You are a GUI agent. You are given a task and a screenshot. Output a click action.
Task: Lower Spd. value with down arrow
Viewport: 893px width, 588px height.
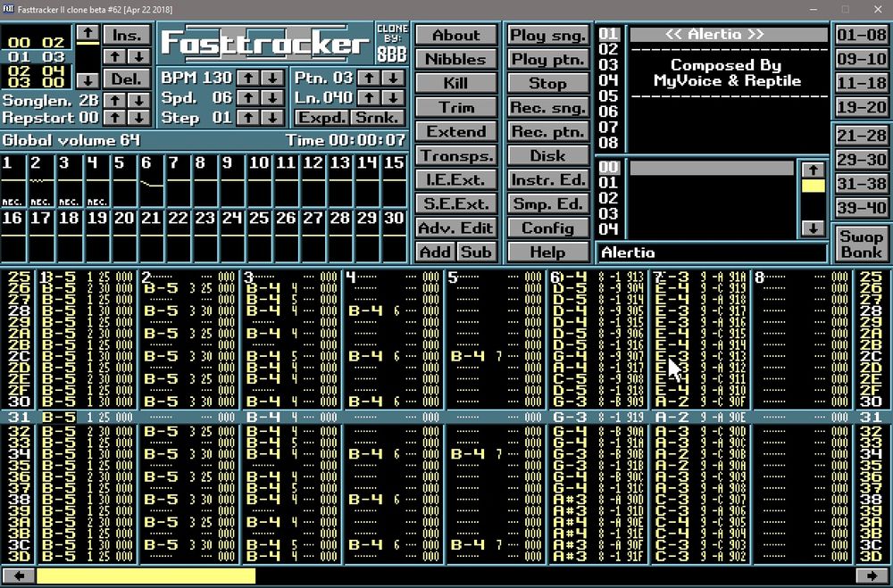coord(272,98)
